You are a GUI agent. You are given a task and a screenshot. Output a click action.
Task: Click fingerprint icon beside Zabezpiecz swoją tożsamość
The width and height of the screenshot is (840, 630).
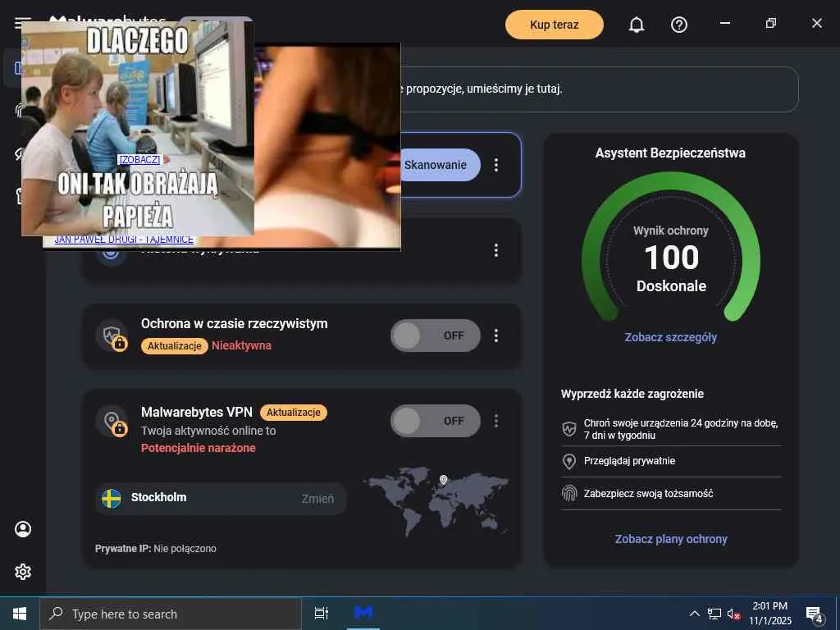pyautogui.click(x=569, y=493)
